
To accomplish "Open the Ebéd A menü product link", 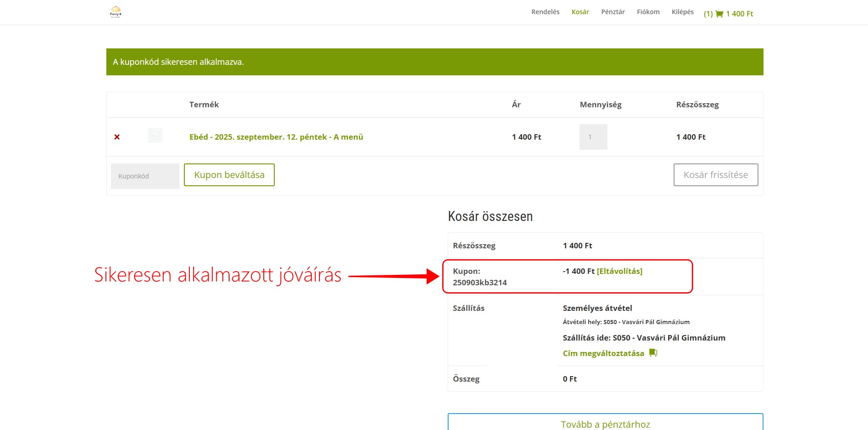I will [276, 137].
